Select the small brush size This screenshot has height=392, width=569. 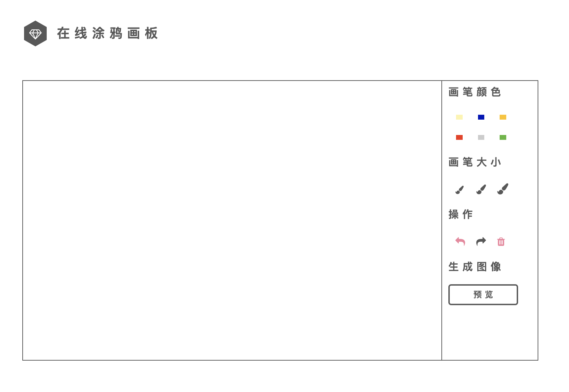pyautogui.click(x=460, y=190)
